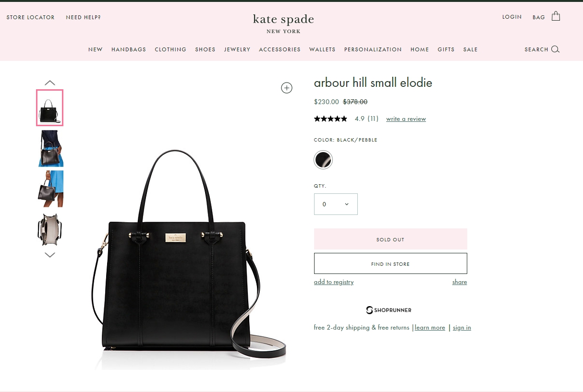The image size is (583, 392).
Task: Zoom product image with plus icon
Action: (x=287, y=87)
